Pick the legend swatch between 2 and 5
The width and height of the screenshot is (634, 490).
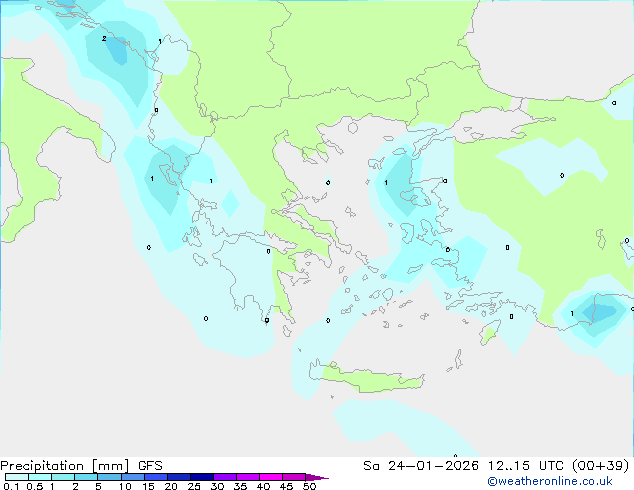click(x=86, y=477)
